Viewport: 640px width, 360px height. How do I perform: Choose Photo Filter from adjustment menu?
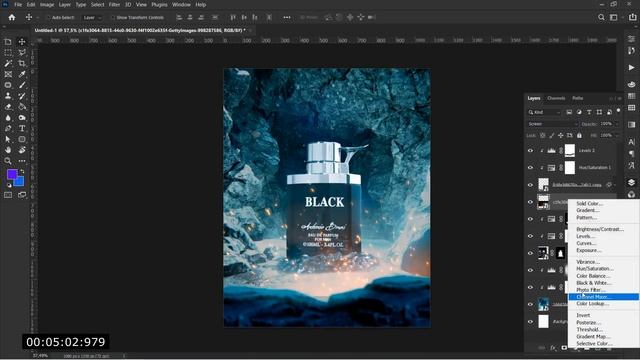pos(604,290)
